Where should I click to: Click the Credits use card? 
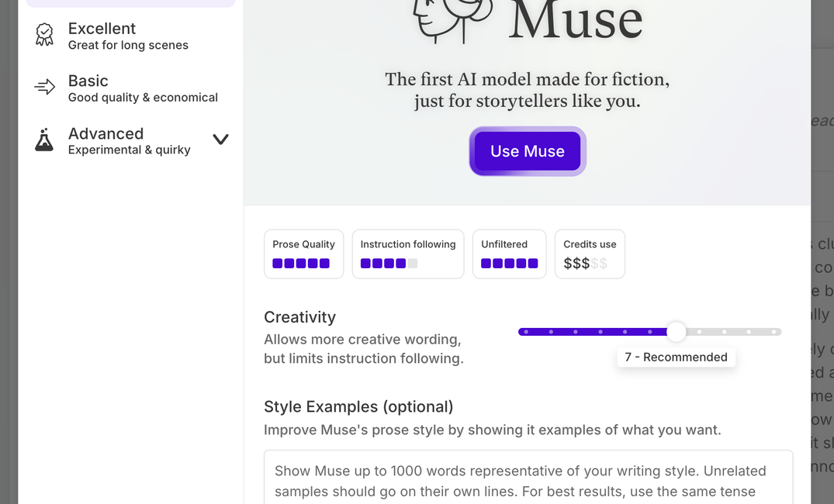click(590, 254)
